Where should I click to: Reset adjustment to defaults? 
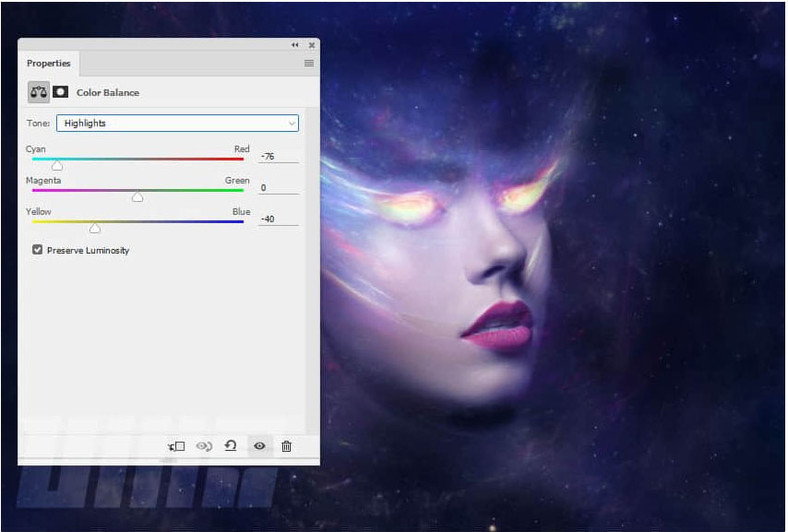(231, 445)
